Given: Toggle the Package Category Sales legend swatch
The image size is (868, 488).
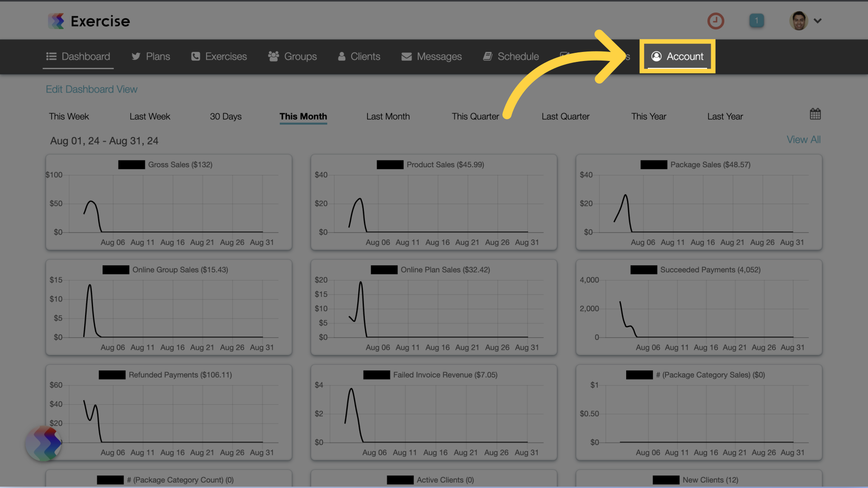Looking at the screenshot, I should (x=639, y=375).
